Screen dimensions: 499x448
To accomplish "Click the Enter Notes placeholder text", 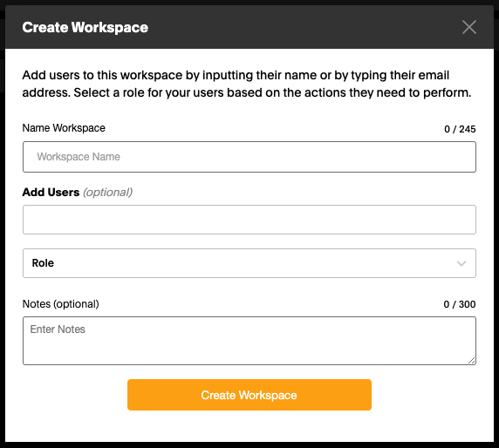I will [x=58, y=329].
